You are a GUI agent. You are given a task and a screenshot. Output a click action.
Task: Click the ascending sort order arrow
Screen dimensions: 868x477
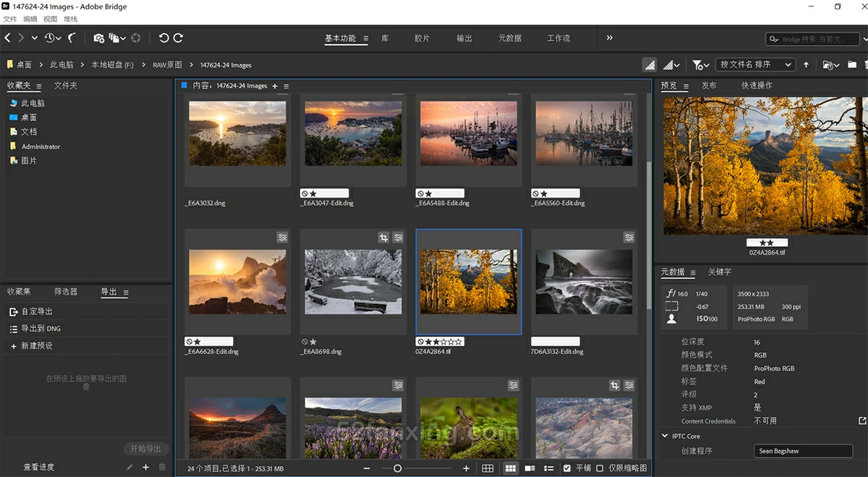806,64
